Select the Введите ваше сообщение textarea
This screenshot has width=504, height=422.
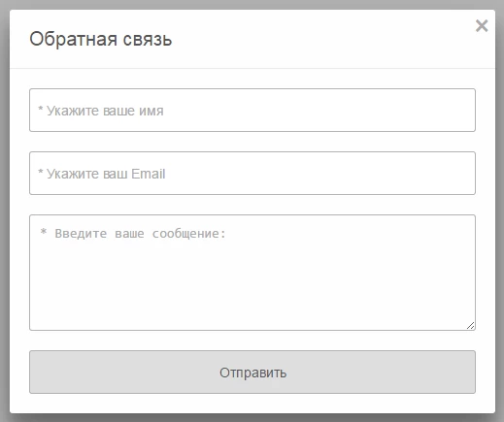252,273
